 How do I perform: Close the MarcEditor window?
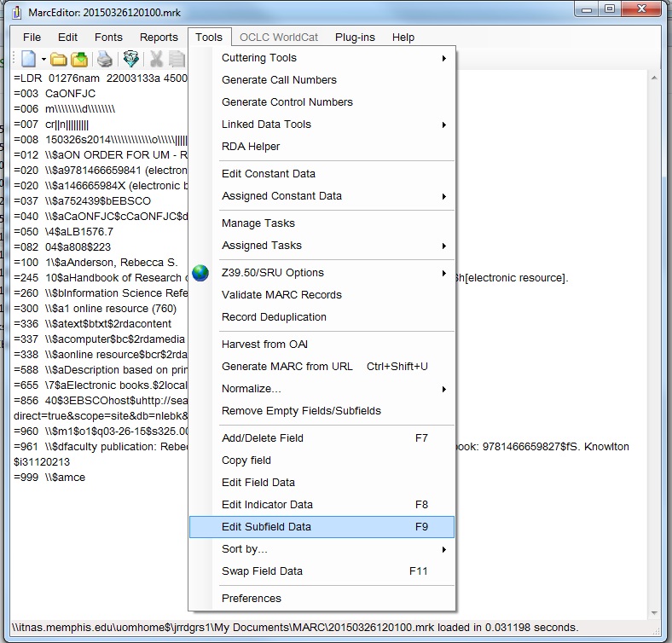coord(641,9)
